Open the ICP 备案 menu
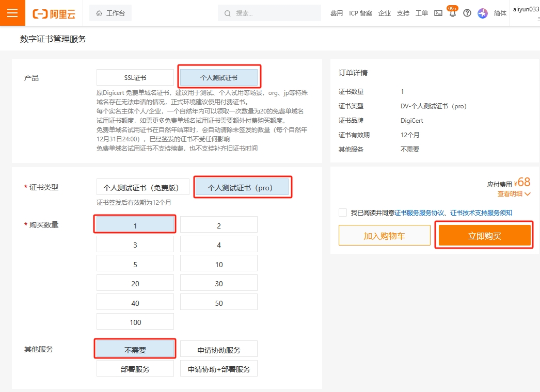The image size is (540, 392). pos(360,13)
